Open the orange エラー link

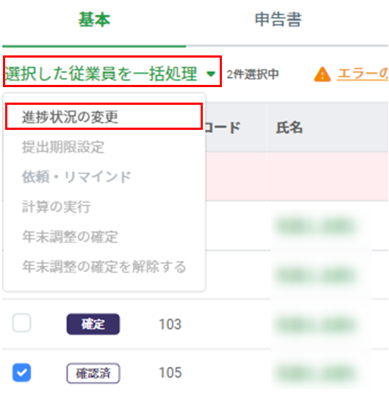point(363,74)
